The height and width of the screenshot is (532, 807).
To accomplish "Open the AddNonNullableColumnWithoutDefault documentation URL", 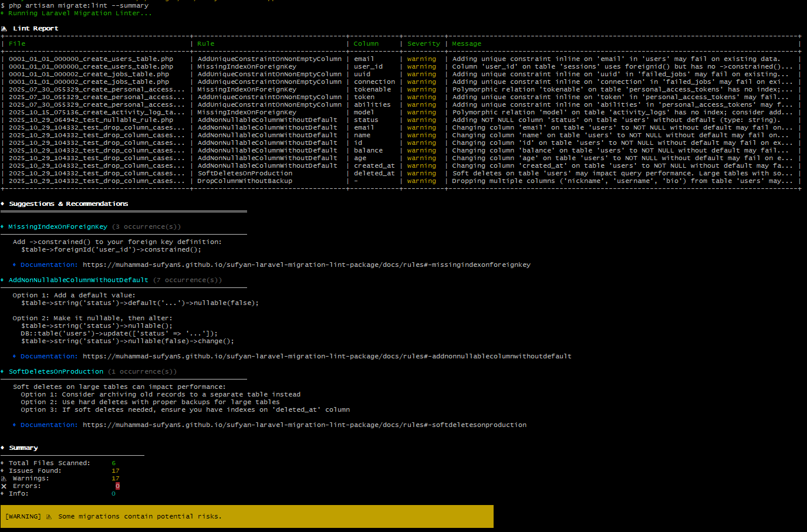I will coord(327,357).
